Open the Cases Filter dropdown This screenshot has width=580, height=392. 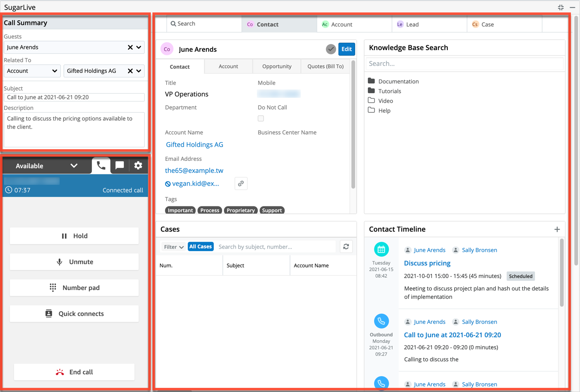(174, 247)
